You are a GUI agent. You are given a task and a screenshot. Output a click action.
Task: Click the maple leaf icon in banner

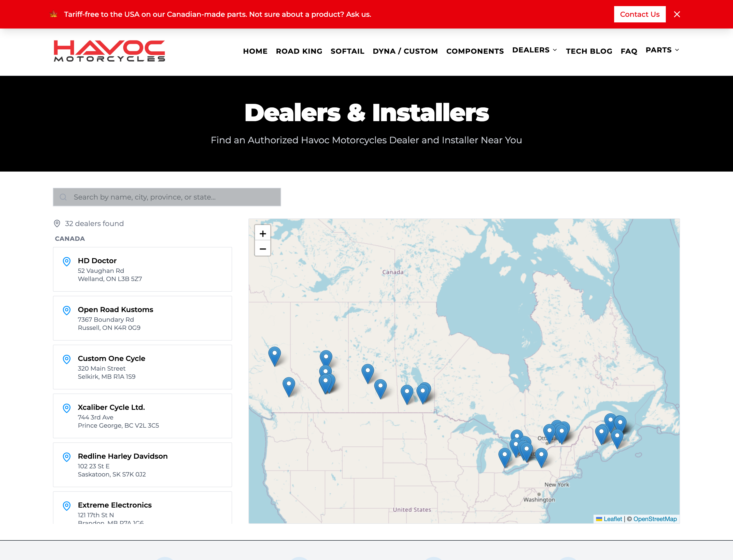54,14
